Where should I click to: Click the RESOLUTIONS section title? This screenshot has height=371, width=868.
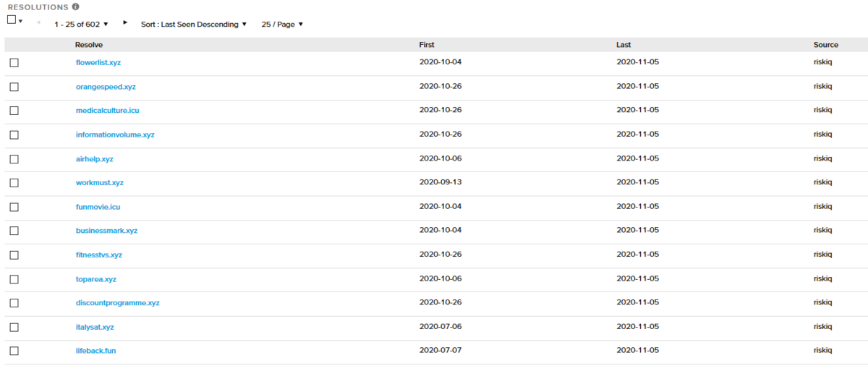coord(38,7)
